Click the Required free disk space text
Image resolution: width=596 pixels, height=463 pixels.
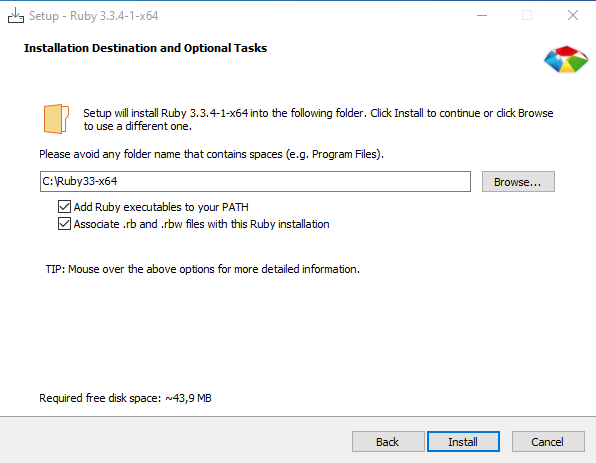(125, 398)
